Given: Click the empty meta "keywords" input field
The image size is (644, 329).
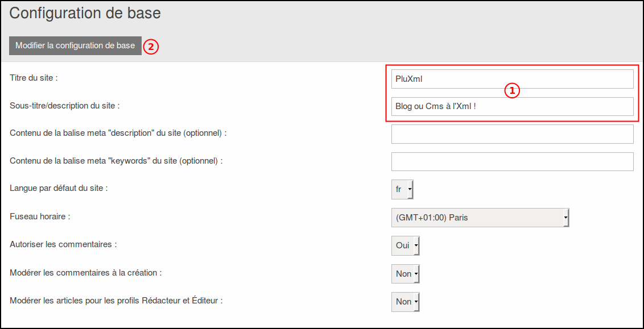Looking at the screenshot, I should pyautogui.click(x=512, y=161).
